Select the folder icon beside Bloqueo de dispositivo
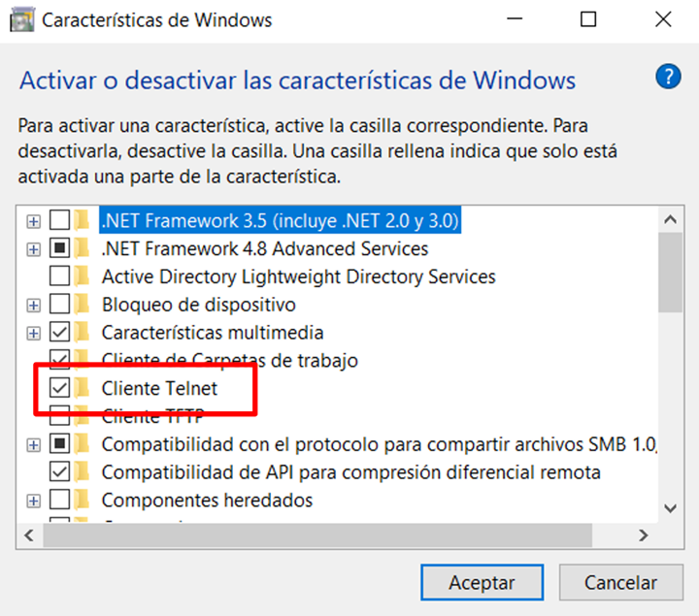The width and height of the screenshot is (699, 616). 83,305
